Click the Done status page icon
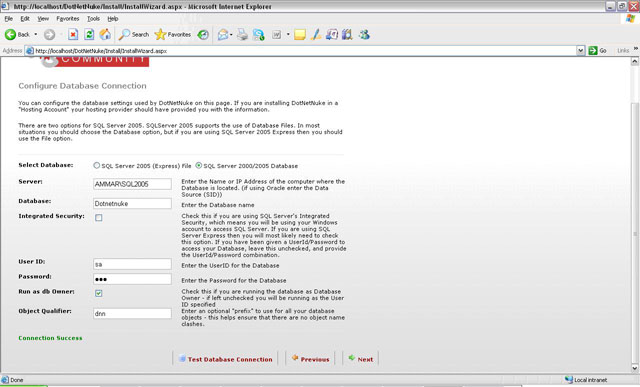This screenshot has height=387, width=640. coord(5,380)
